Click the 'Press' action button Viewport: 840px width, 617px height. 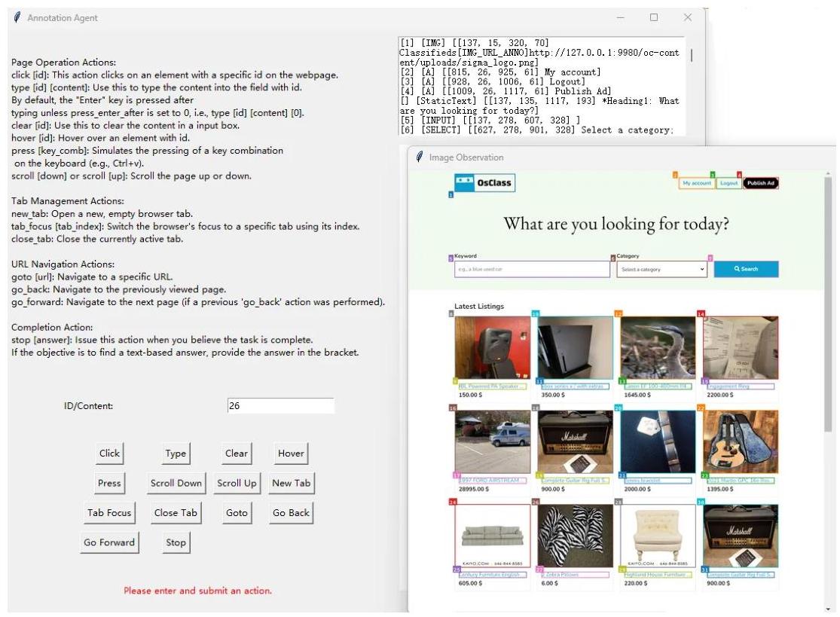click(x=109, y=483)
